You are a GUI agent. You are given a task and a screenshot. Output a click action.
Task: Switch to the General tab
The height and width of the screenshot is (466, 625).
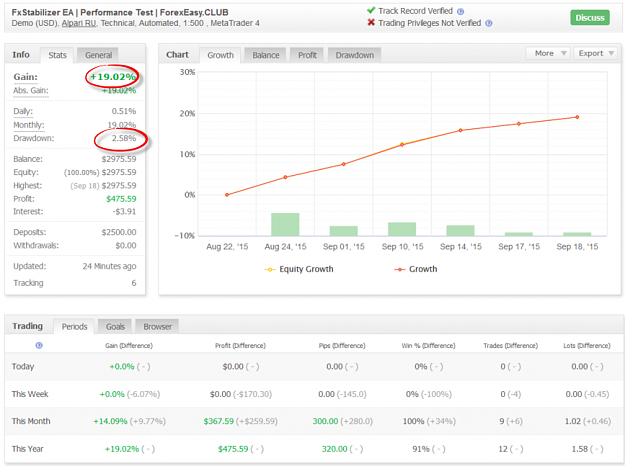coord(98,55)
